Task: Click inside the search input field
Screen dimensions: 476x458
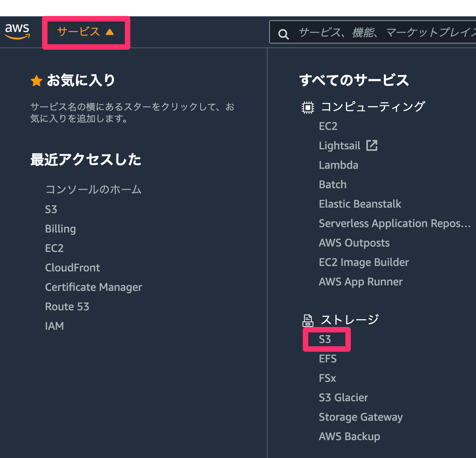Action: pos(369,33)
